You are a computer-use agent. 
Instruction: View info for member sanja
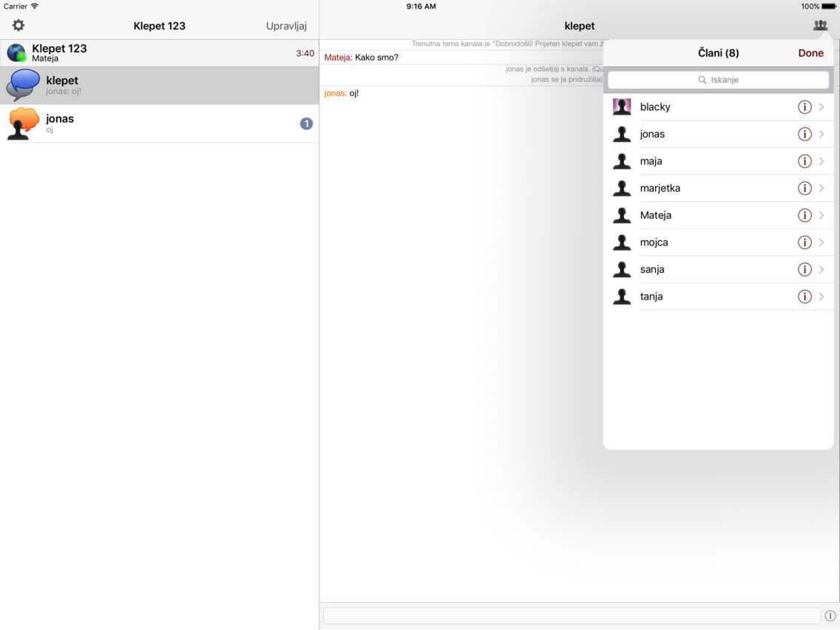point(805,269)
